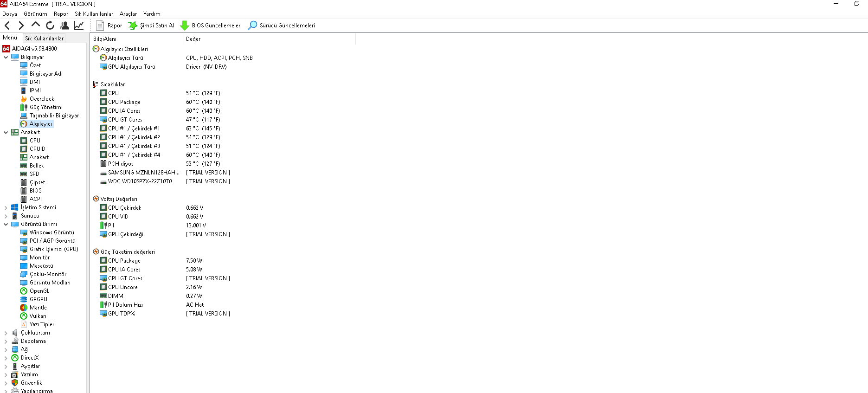Expand the DirectX node
This screenshot has height=393, width=868.
point(6,358)
